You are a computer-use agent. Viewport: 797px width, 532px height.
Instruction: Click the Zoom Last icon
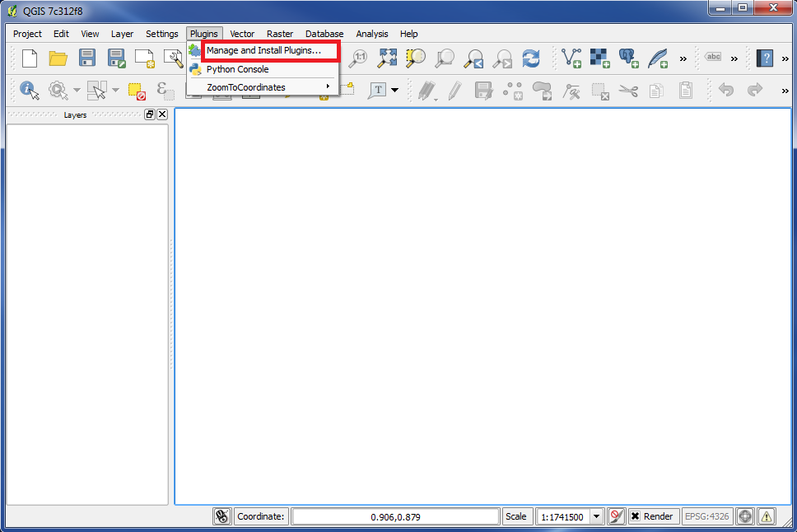(x=473, y=58)
